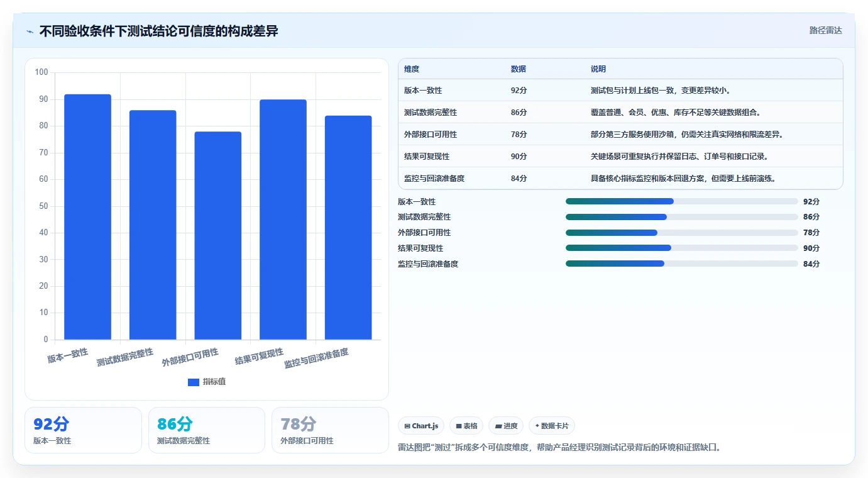Open the 78分 外部接口可用性 data card
Screen dimensions: 868x478
[x=331, y=430]
